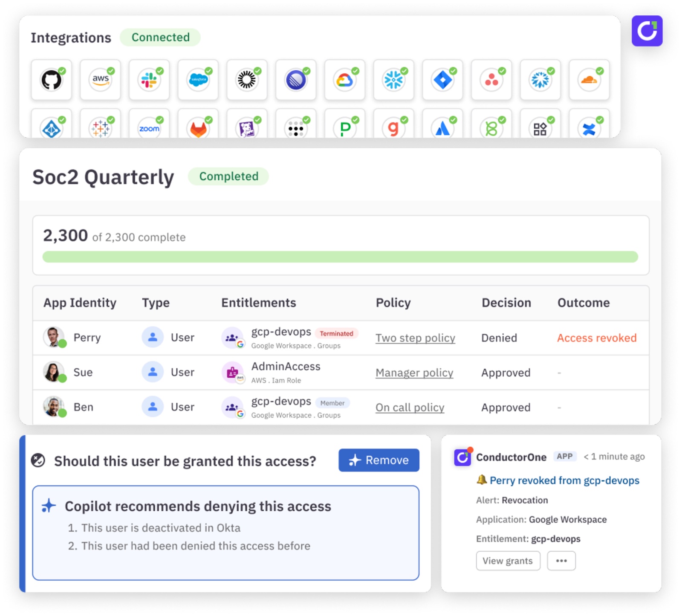Open the AWS integration tile
Screen dimensions: 682x616
click(100, 80)
